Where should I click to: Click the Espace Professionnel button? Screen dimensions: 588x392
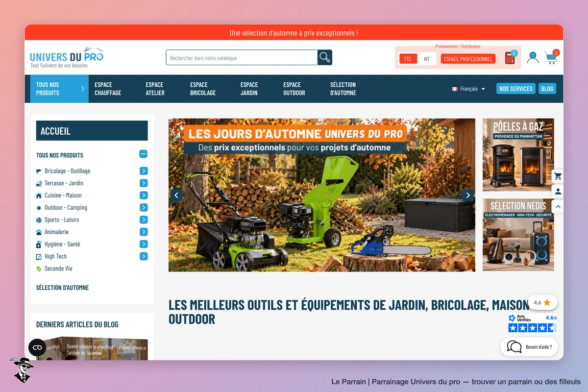point(468,59)
